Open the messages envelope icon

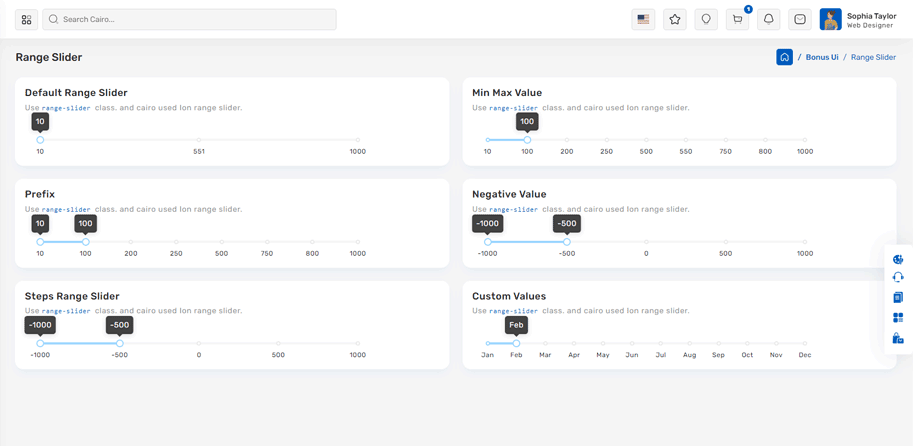(x=800, y=19)
